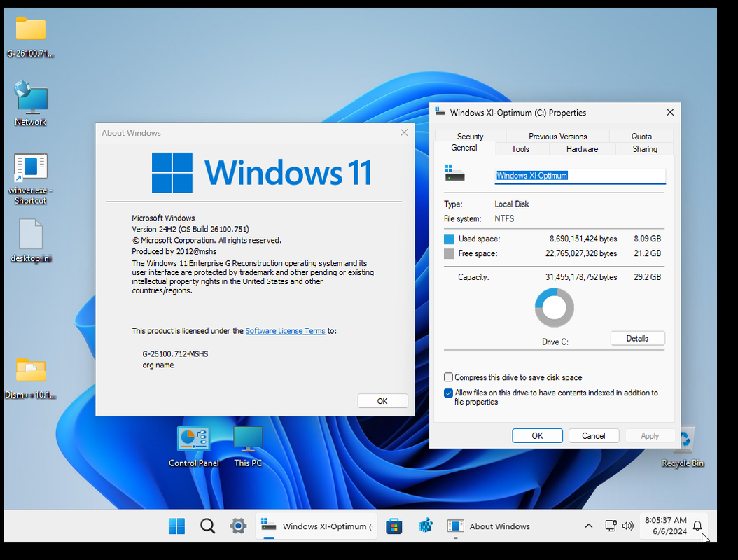The height and width of the screenshot is (560, 738).
Task: Click the 'org name' text
Action: point(158,365)
